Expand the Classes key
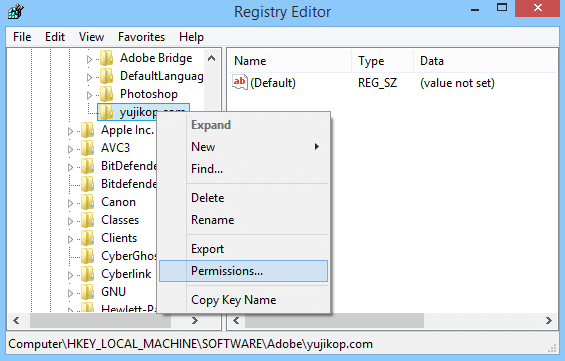Viewport: 565px width, 361px height. pos(70,221)
